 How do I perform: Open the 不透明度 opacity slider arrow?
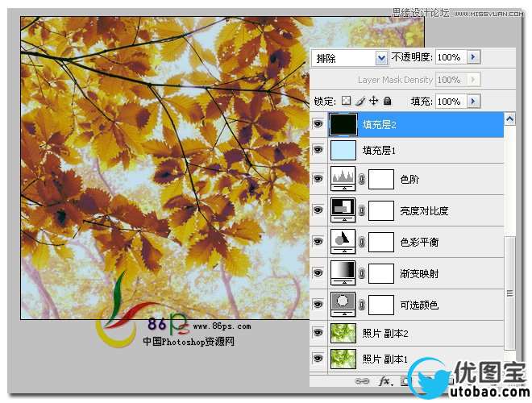[x=474, y=57]
